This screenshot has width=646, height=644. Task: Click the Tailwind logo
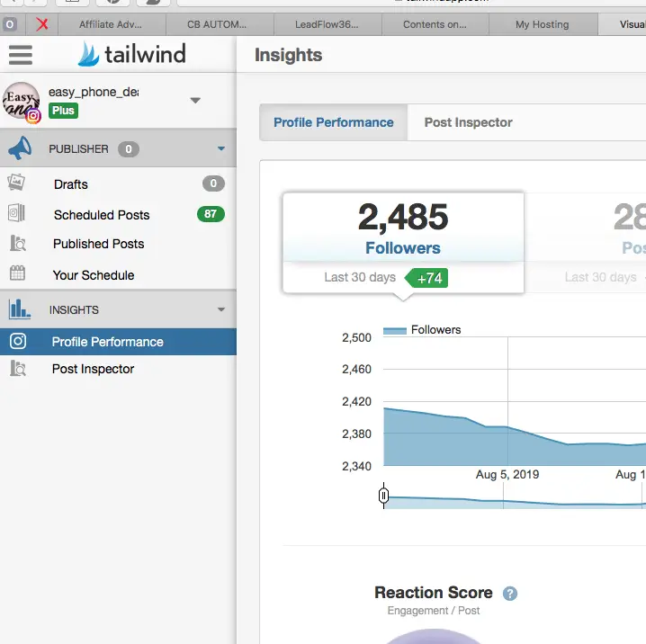[132, 54]
